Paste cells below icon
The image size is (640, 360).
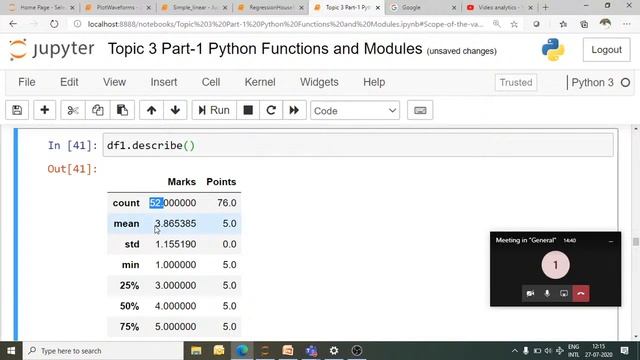pyautogui.click(x=122, y=110)
